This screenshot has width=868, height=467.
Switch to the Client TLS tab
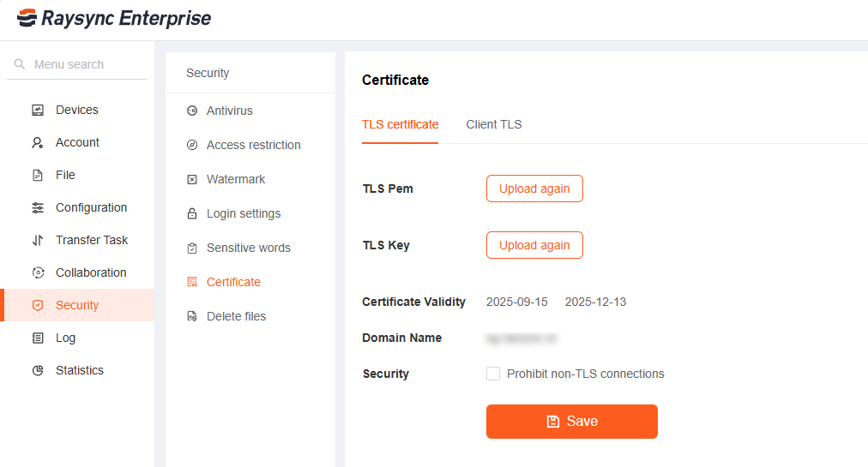(494, 124)
